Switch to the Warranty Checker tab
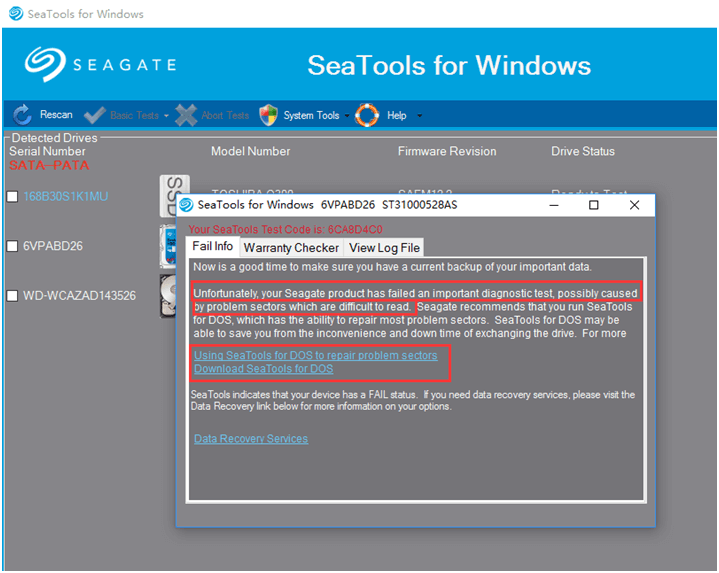719x573 pixels. tap(290, 247)
